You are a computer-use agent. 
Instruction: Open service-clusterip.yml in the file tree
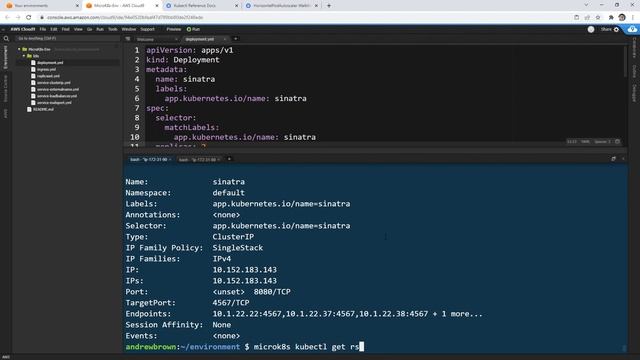[53, 83]
